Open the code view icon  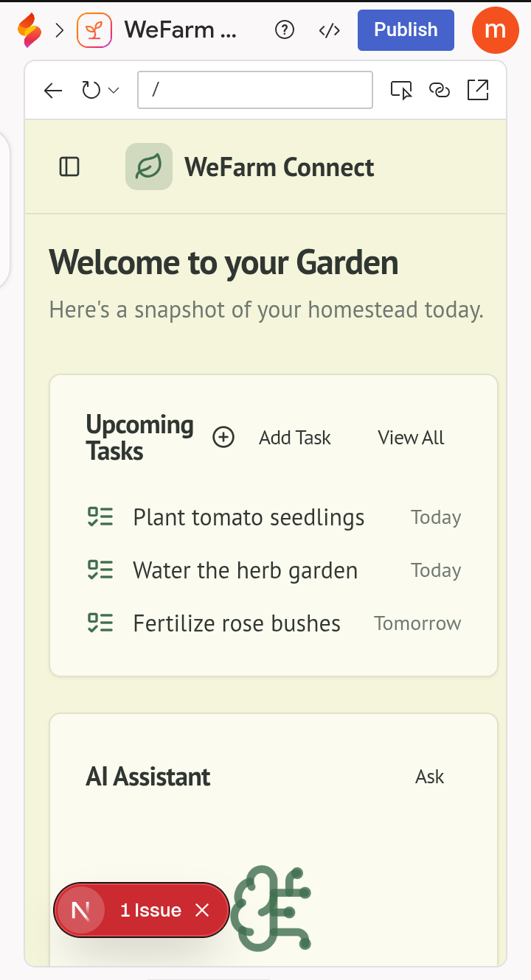tap(329, 30)
